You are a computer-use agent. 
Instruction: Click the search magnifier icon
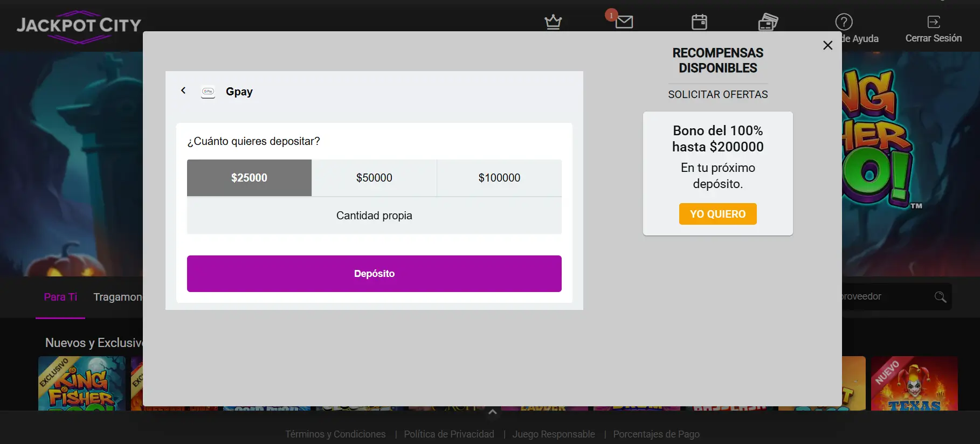940,297
